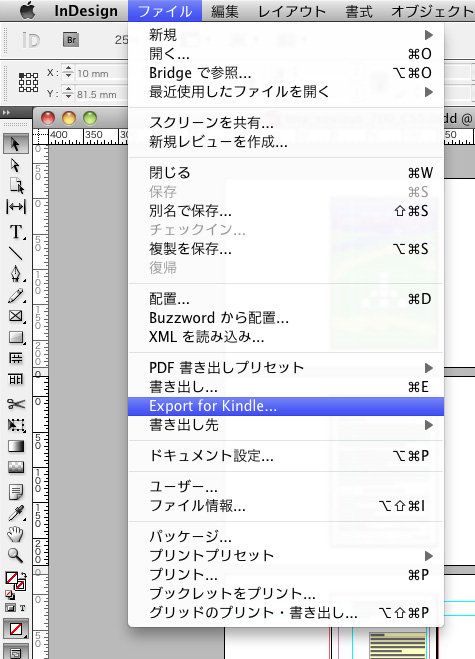Select the Rectangle Frame tool
This screenshot has width=475, height=659.
pyautogui.click(x=16, y=316)
